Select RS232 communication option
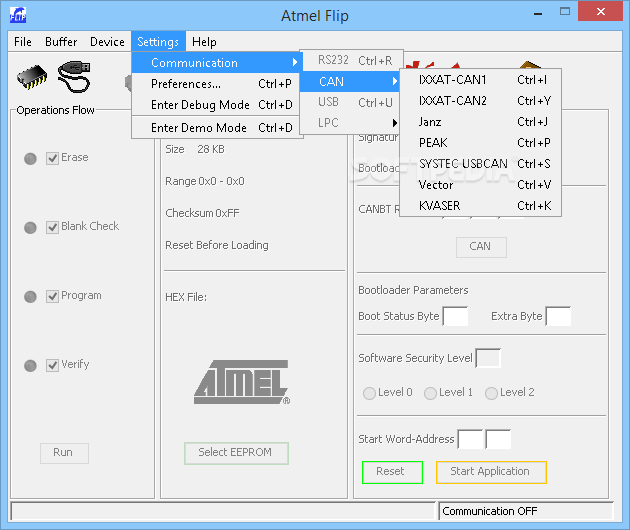This screenshot has width=630, height=530. [351, 60]
